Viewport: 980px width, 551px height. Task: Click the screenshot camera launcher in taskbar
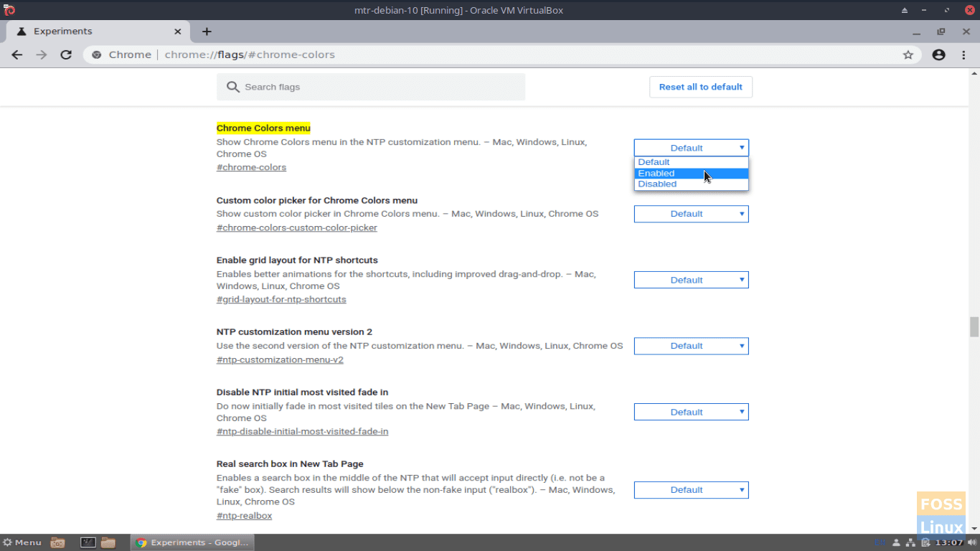pos(58,542)
